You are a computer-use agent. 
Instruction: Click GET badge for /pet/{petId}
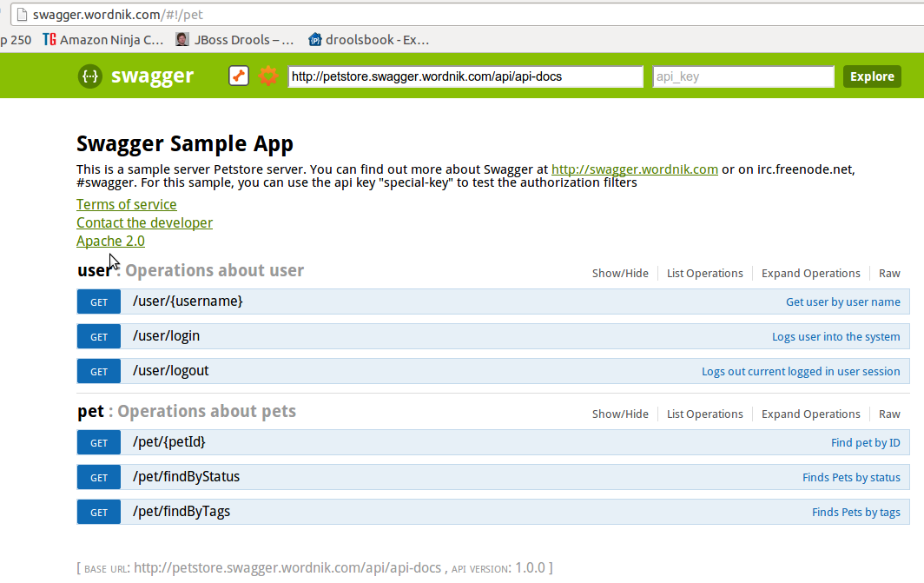[99, 443]
